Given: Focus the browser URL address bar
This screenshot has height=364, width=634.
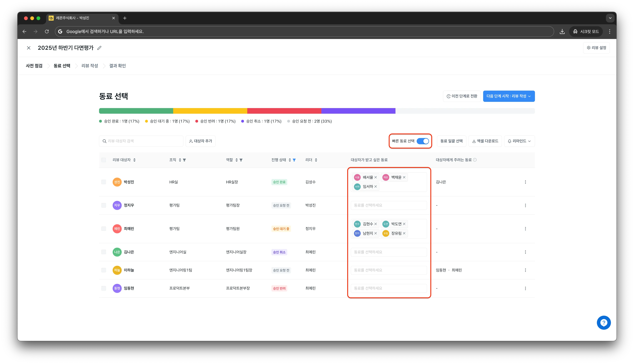Looking at the screenshot, I should pos(304,32).
